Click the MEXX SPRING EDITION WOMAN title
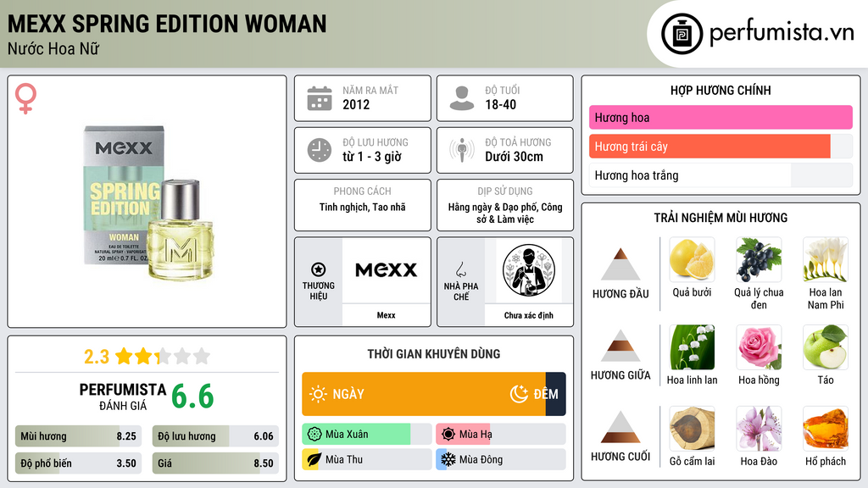The height and width of the screenshot is (488, 868). coord(167,24)
